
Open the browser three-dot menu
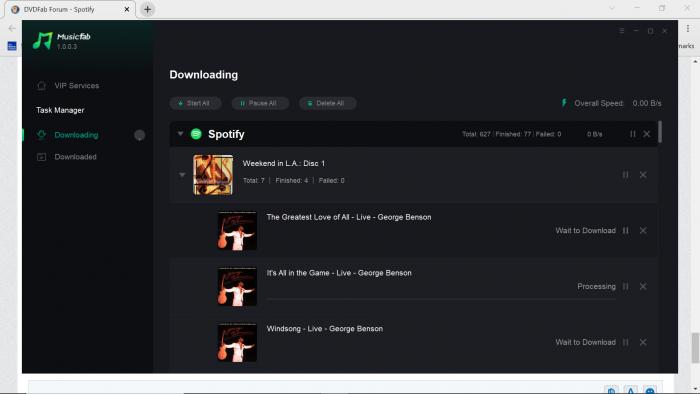[688, 28]
